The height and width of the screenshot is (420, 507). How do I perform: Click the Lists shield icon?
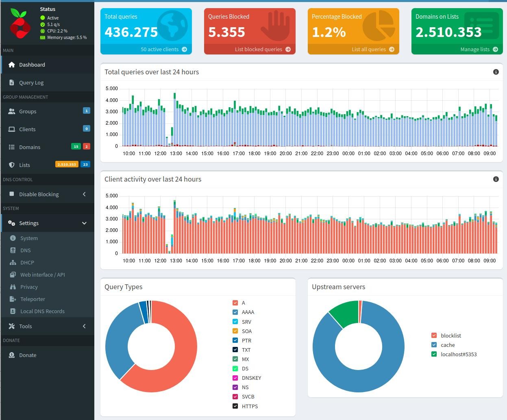11,165
